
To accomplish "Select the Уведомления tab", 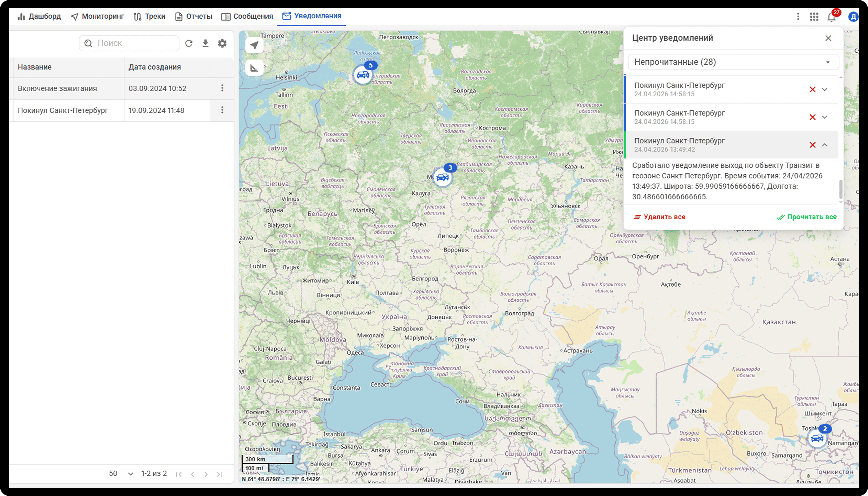I will pyautogui.click(x=312, y=16).
